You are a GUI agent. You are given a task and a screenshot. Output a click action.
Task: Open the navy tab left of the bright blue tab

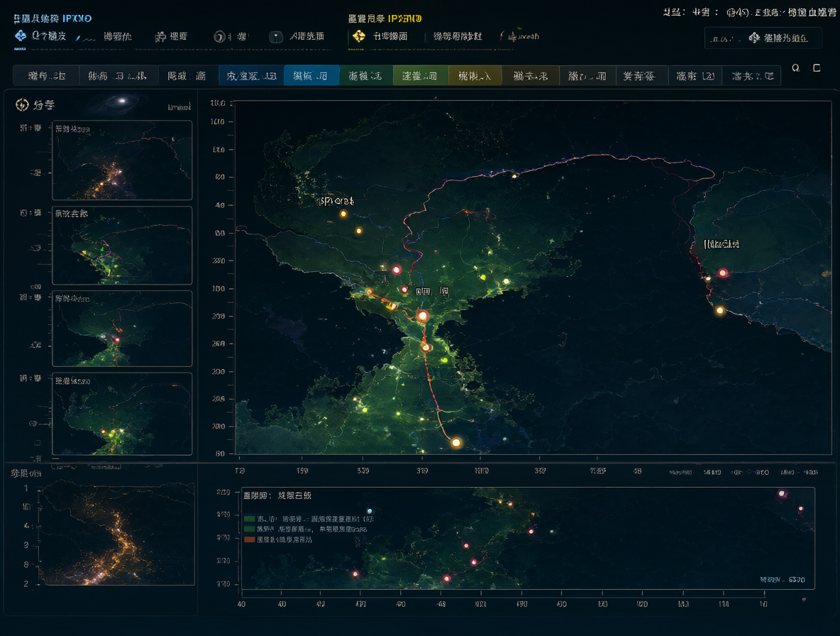pos(251,75)
